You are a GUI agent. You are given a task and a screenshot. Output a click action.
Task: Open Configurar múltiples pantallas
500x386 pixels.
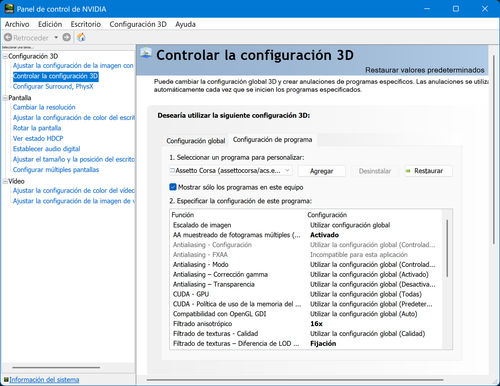pos(56,170)
